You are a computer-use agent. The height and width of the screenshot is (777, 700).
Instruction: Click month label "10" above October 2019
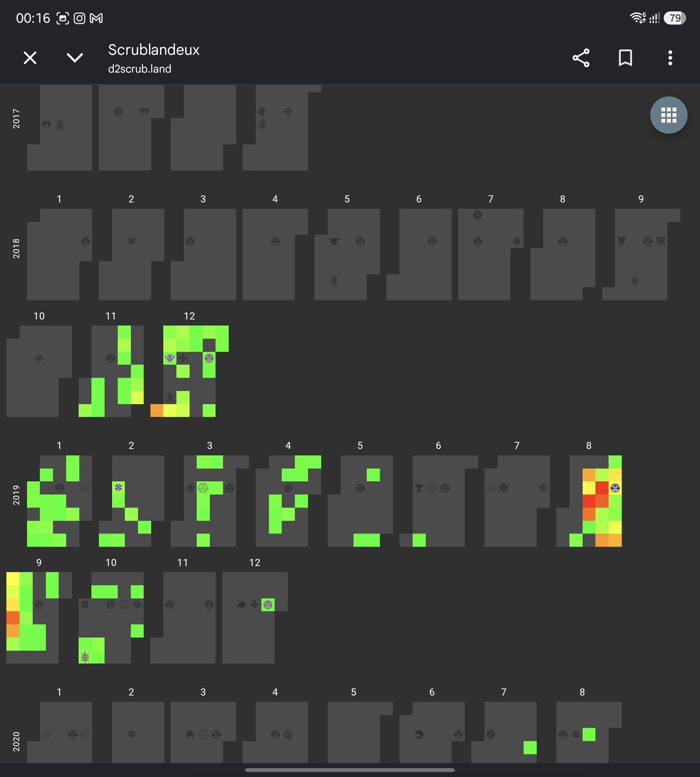tap(111, 562)
